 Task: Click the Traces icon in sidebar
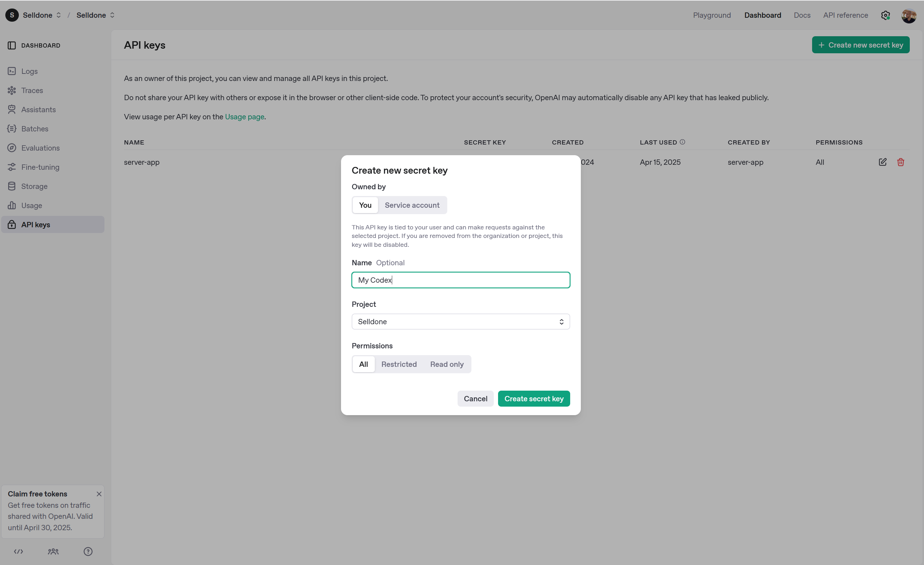(x=12, y=90)
